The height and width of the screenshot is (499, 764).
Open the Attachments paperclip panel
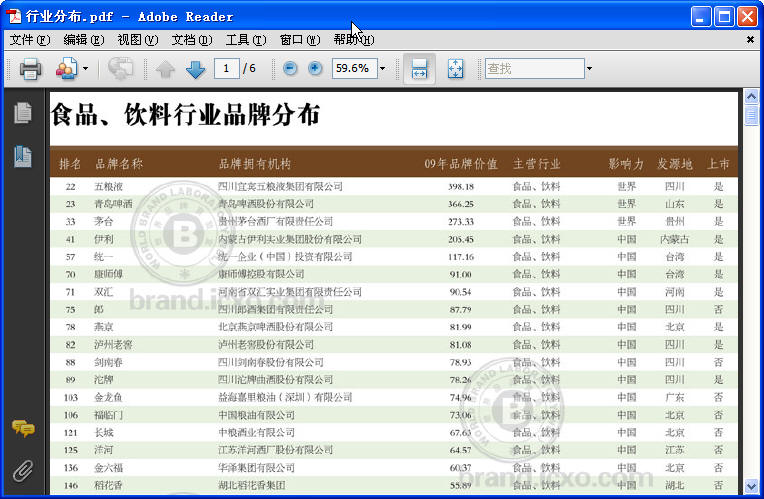coord(23,471)
